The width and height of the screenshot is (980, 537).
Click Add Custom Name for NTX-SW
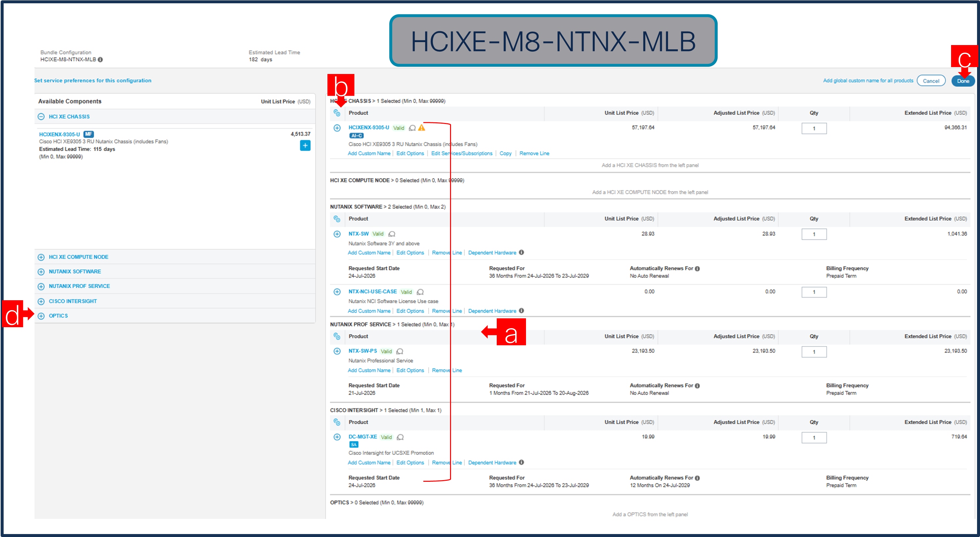(x=369, y=253)
